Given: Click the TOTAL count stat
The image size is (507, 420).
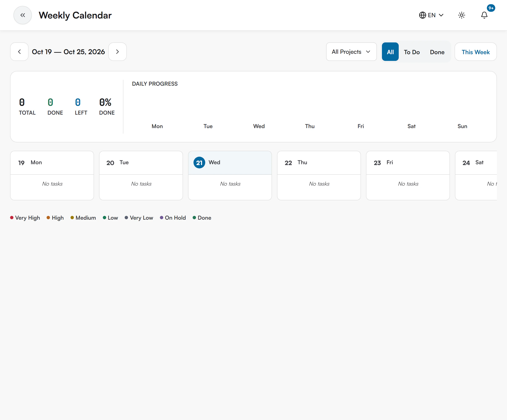Looking at the screenshot, I should point(27,106).
